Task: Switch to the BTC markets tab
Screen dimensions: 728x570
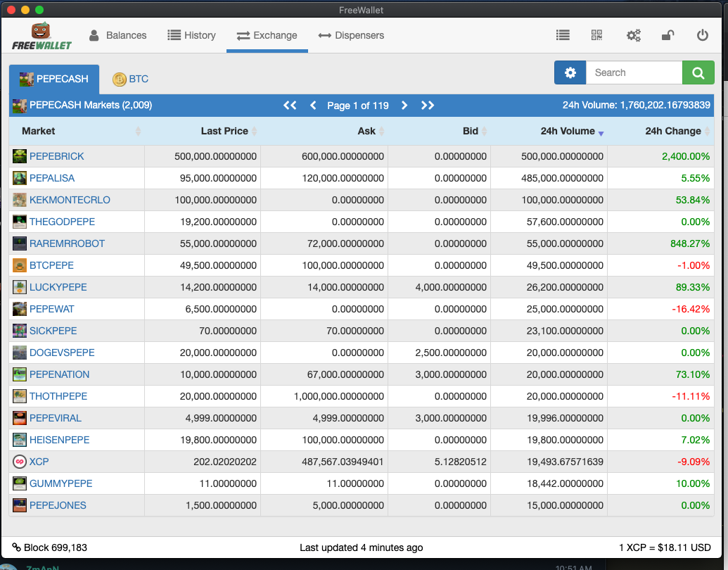Action: pos(130,79)
